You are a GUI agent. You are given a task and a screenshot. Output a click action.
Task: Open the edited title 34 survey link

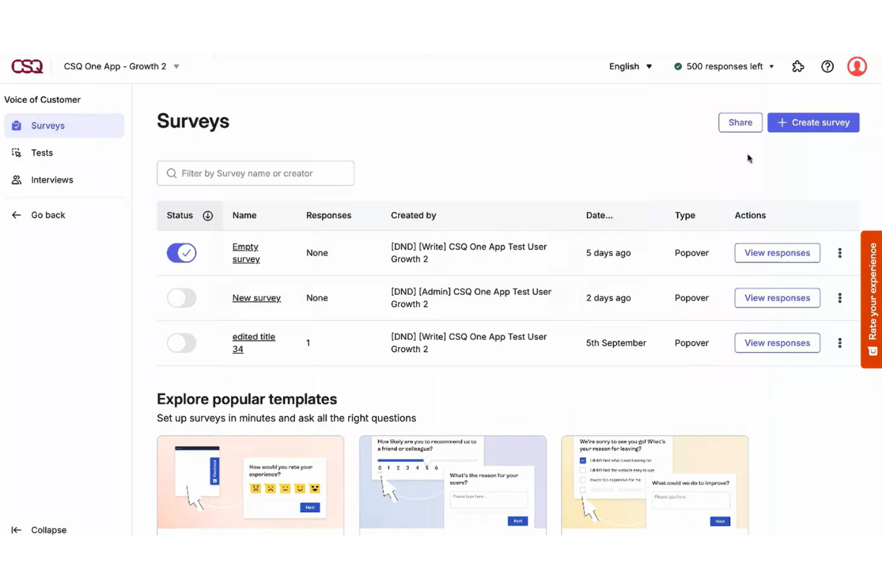click(x=254, y=343)
